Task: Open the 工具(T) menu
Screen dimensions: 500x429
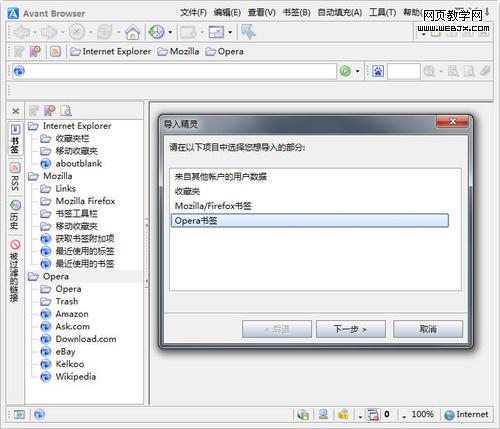Action: pyautogui.click(x=382, y=13)
